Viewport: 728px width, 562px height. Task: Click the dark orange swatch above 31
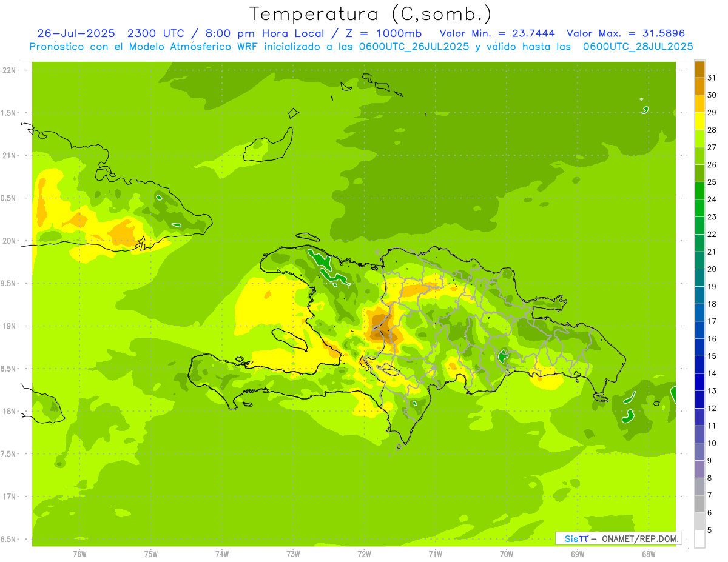click(699, 69)
